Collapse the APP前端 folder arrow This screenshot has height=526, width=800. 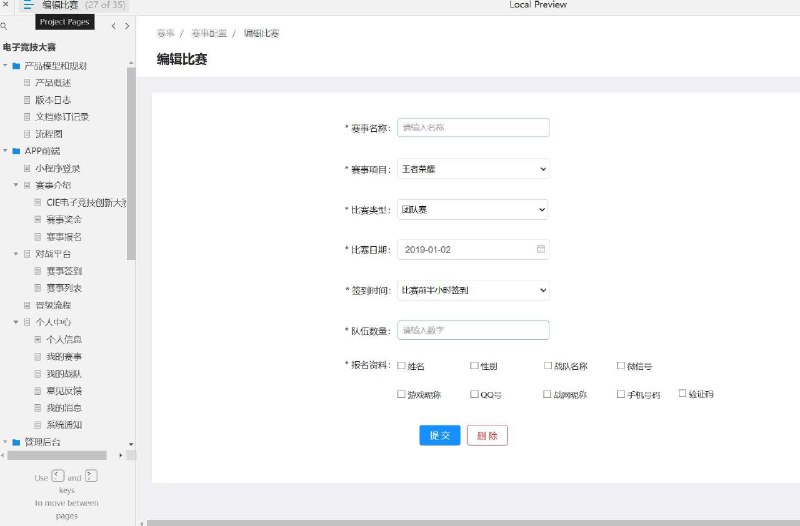pos(5,151)
